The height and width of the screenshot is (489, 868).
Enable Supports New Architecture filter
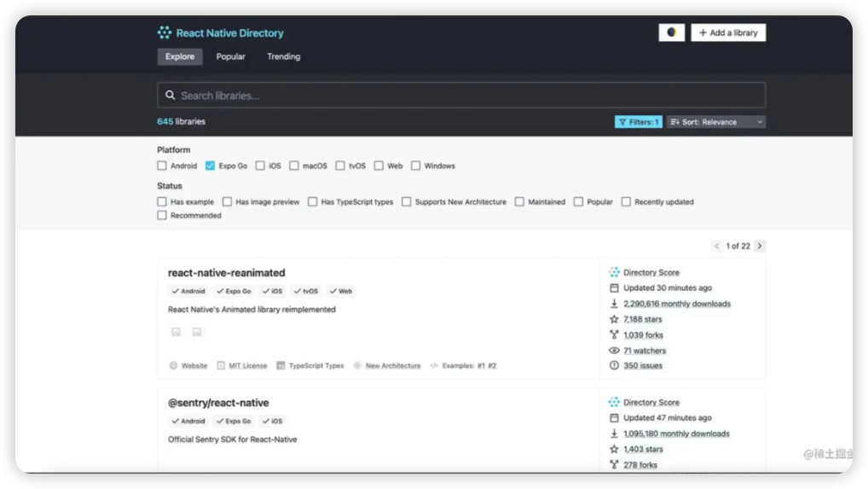[x=407, y=201]
